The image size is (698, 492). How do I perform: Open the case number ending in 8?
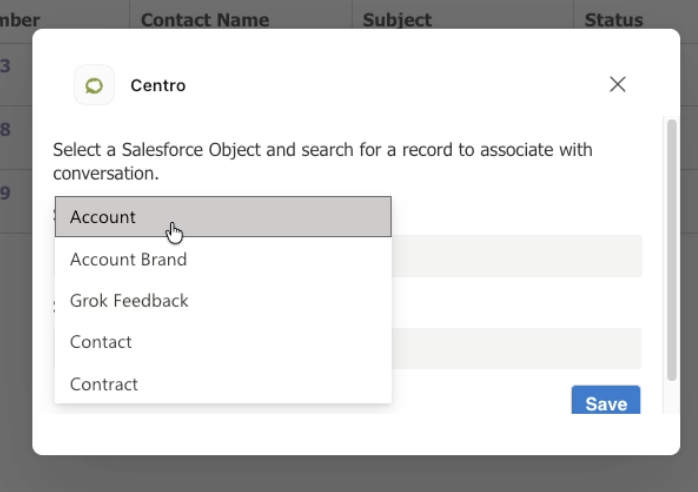pyautogui.click(x=5, y=130)
